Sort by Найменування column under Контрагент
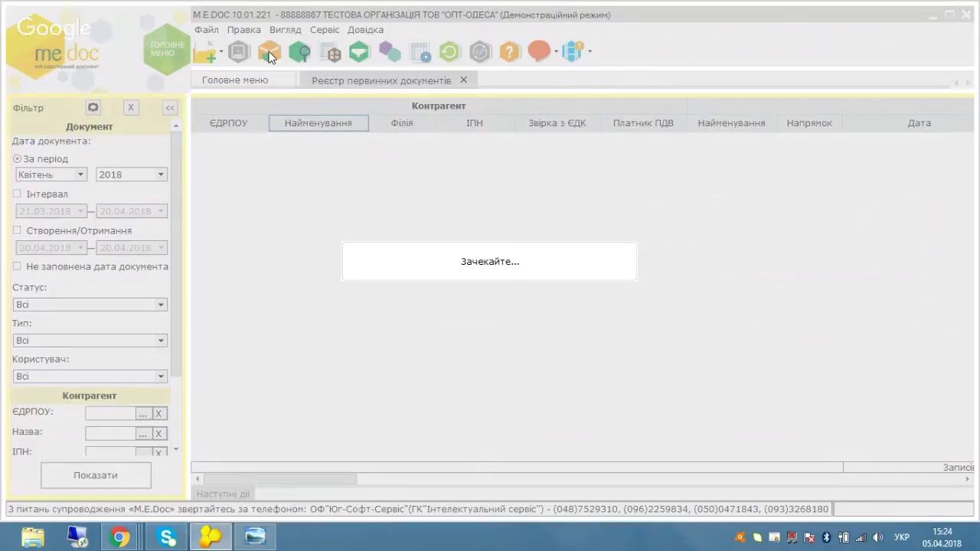The width and height of the screenshot is (980, 551). click(x=318, y=123)
